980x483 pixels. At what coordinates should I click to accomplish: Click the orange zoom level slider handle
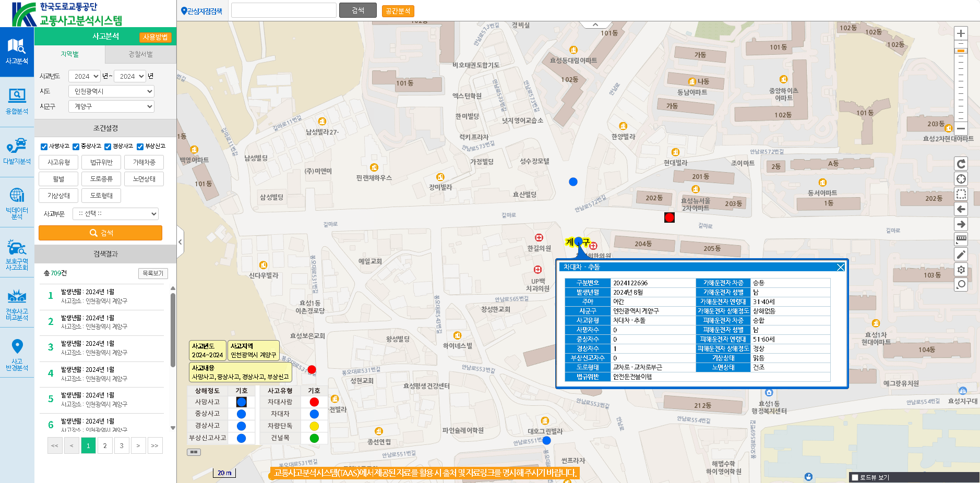point(961,51)
